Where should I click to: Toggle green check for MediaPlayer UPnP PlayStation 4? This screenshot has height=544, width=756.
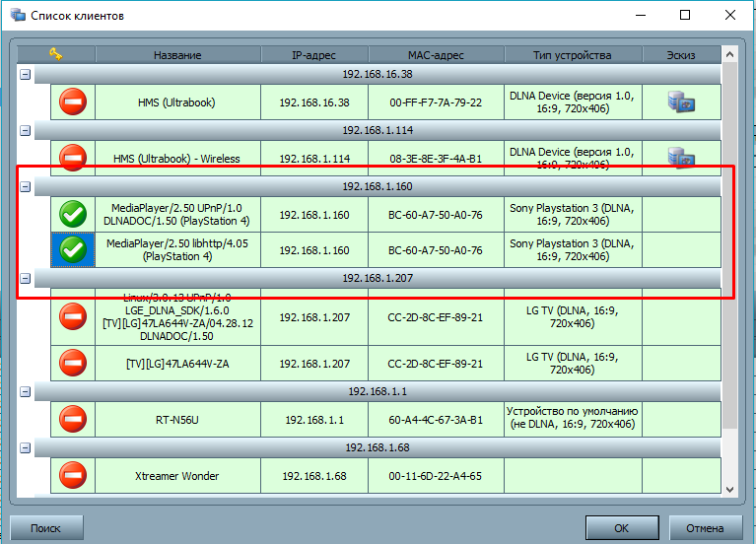73,214
